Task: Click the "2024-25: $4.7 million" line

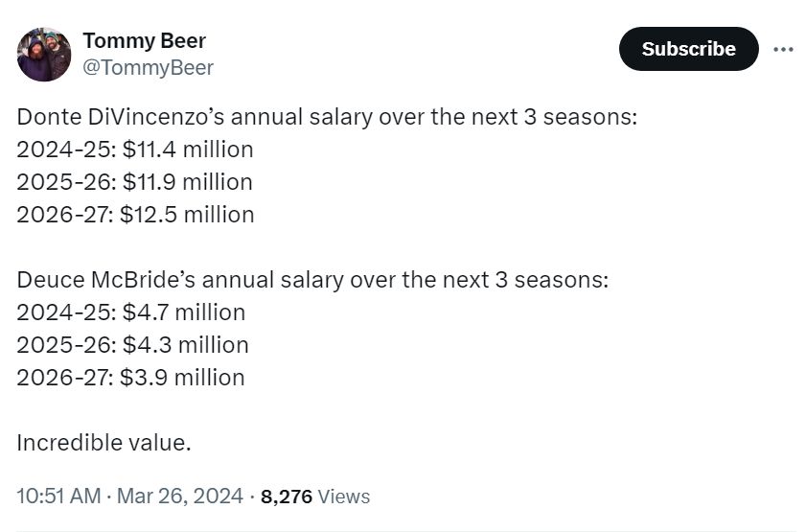Action: (130, 312)
